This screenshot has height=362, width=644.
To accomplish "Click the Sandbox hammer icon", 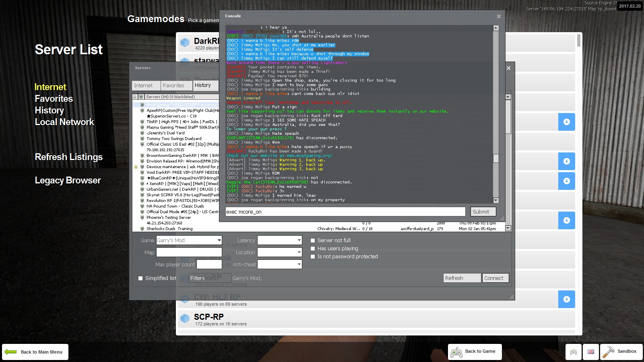I will tap(608, 352).
